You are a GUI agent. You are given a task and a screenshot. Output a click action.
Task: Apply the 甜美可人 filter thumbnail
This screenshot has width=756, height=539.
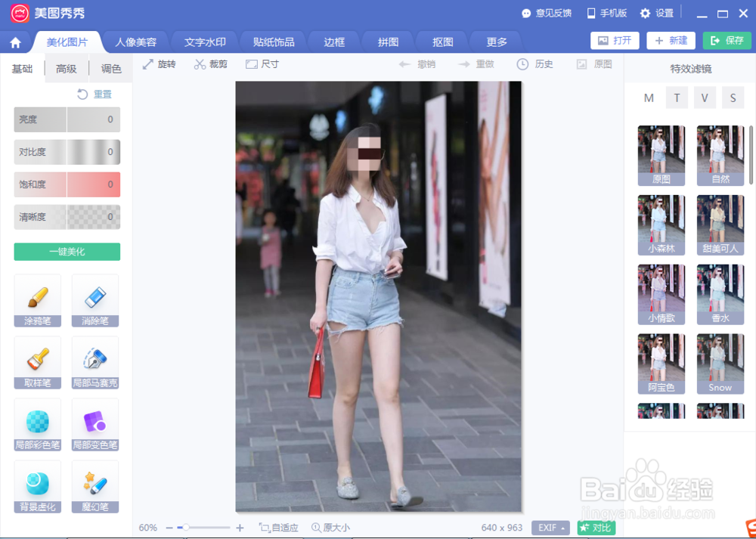pyautogui.click(x=720, y=225)
